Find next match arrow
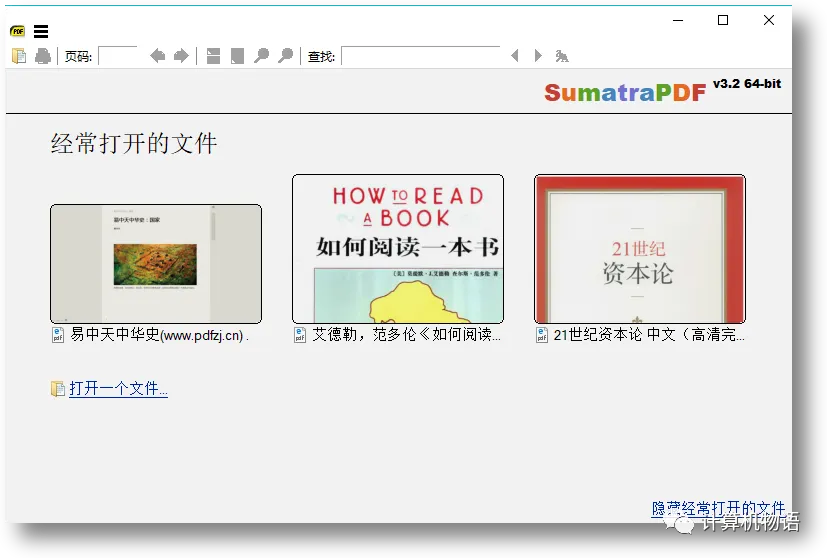827x558 pixels. [538, 55]
